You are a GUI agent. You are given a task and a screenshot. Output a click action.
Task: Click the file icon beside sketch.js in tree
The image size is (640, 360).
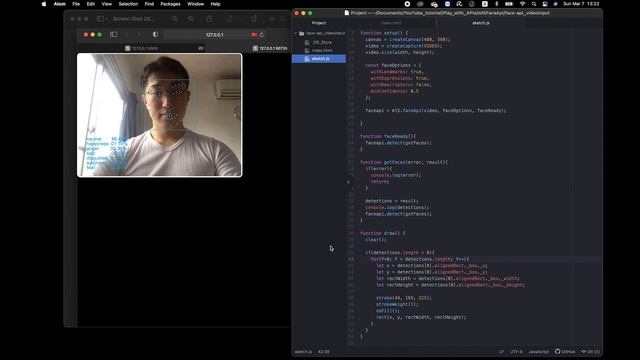(307, 59)
